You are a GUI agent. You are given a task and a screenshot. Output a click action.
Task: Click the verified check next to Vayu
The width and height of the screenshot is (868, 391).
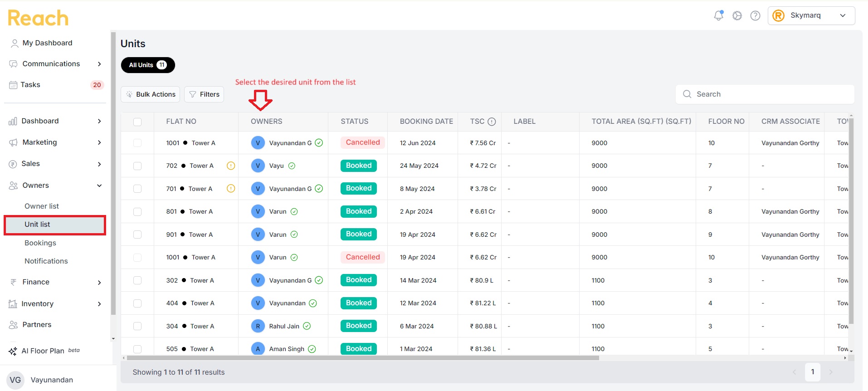(292, 166)
